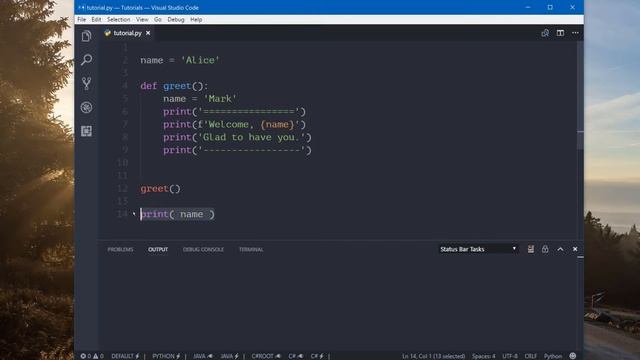Click the print of equals signs line
Screen dimensions: 640x360
point(234,112)
